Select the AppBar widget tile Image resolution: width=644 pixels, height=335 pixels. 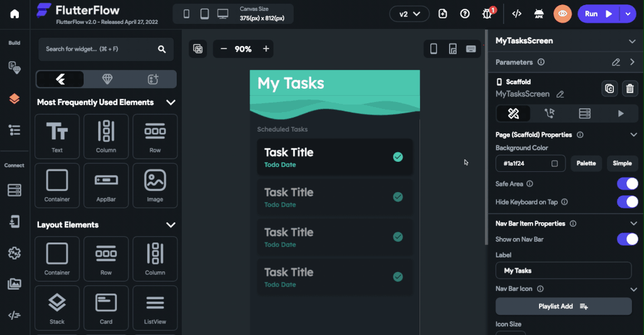[106, 185]
